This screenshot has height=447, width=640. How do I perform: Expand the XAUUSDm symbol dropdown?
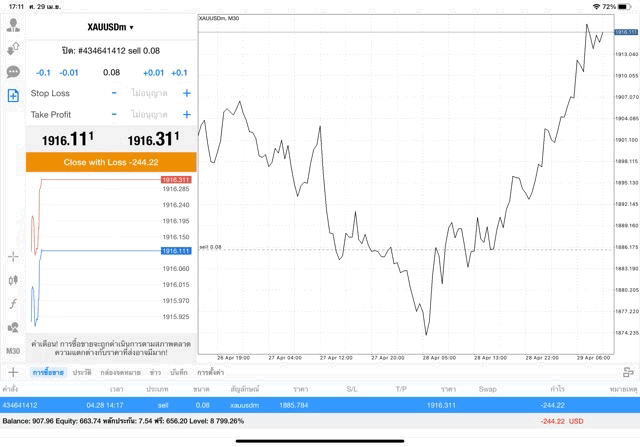click(x=111, y=27)
